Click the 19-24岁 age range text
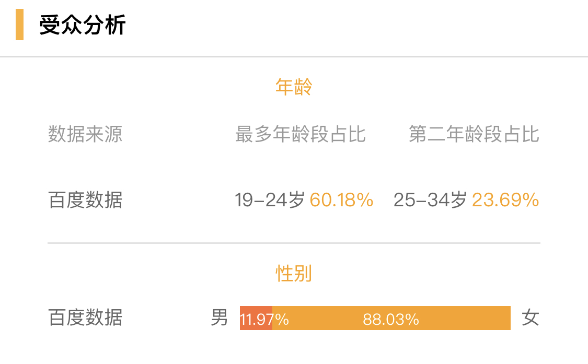The height and width of the screenshot is (364, 588). point(270,200)
